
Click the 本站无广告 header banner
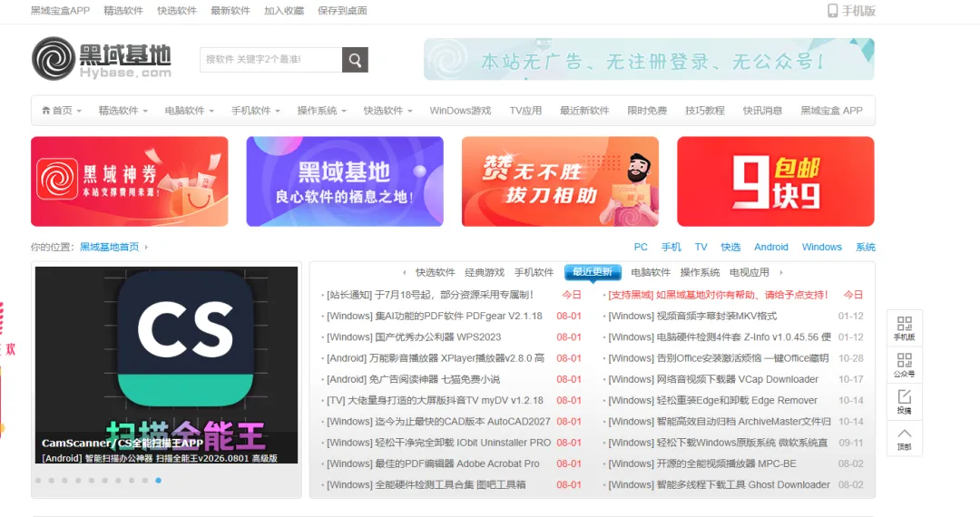click(649, 59)
